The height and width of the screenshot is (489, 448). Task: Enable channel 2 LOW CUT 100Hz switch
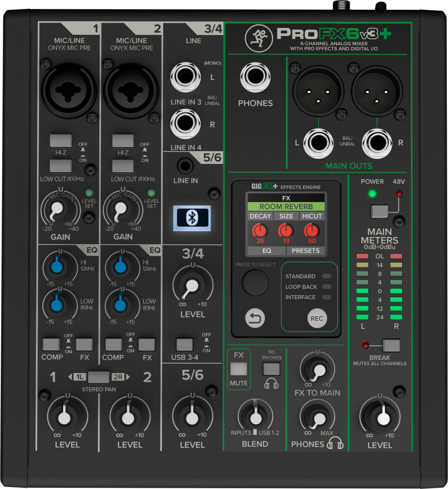tap(123, 166)
